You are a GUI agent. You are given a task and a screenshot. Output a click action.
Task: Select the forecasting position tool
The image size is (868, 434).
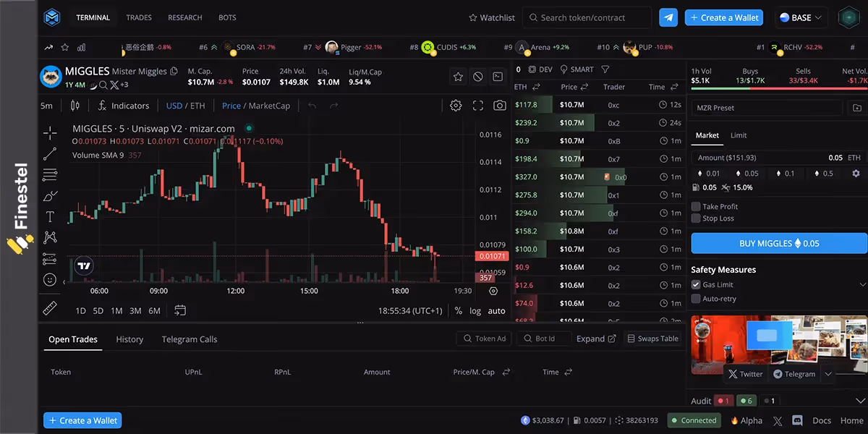50,258
